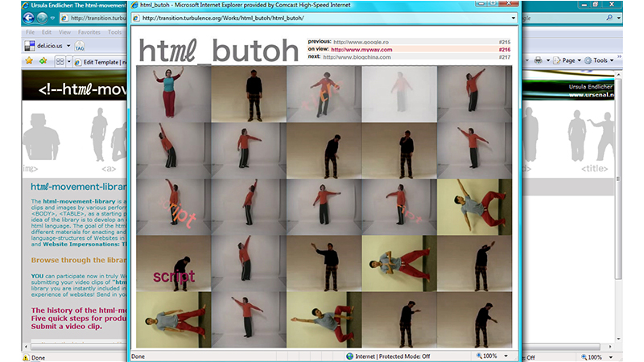Open Favorites Center yellow star
644x362 pixels.
pyautogui.click(x=29, y=61)
